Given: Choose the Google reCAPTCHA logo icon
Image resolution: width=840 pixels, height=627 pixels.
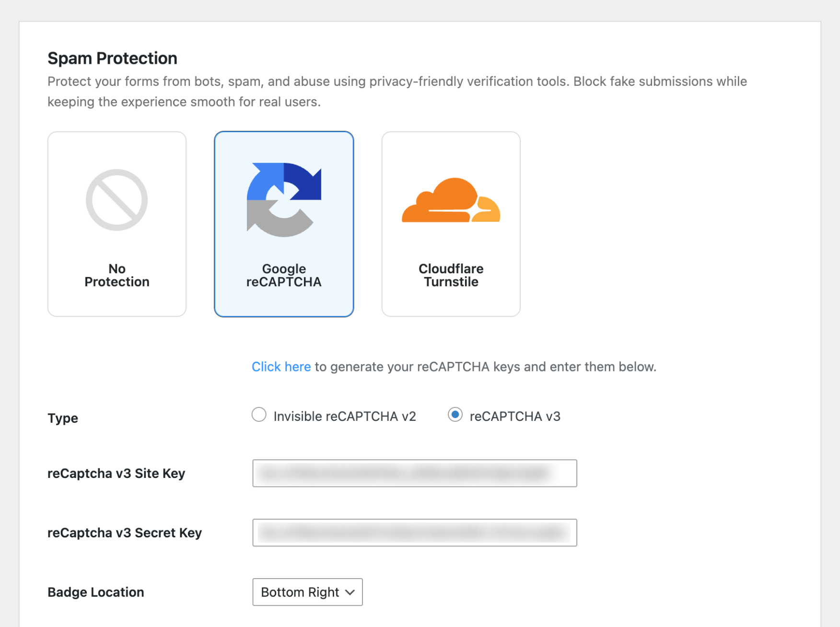Looking at the screenshot, I should (284, 200).
